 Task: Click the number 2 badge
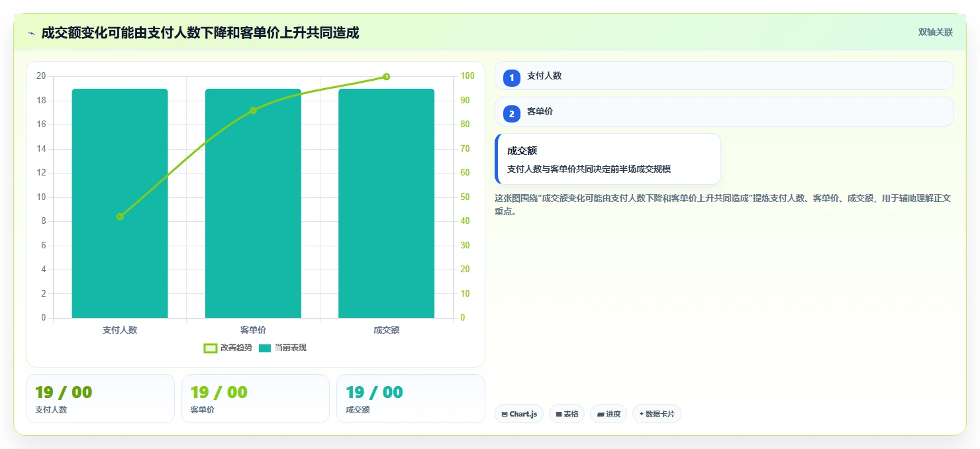[511, 114]
